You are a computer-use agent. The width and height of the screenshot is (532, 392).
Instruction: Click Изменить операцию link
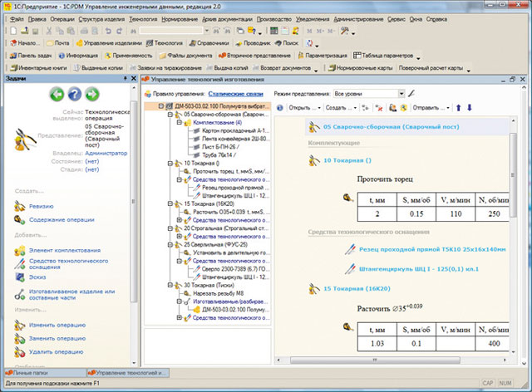[57, 325]
